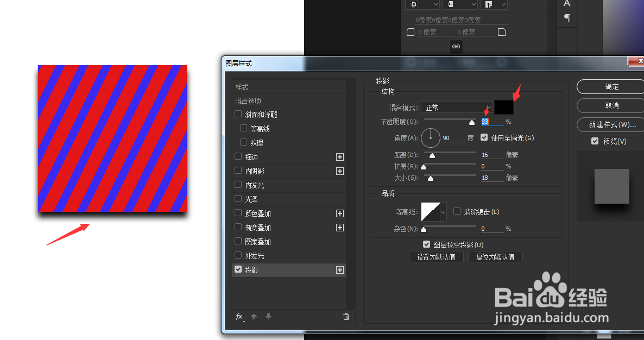The image size is (644, 340).
Task: Open the character panel A icon
Action: pos(566,4)
